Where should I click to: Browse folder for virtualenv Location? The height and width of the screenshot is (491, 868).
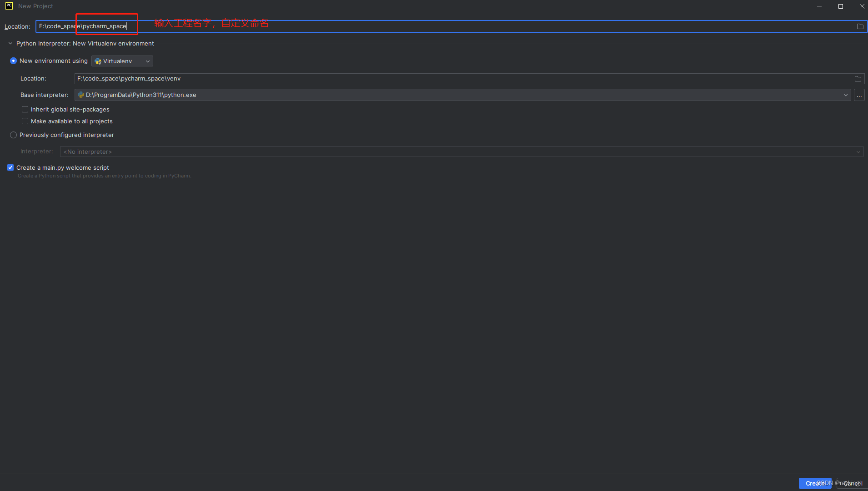click(x=858, y=79)
